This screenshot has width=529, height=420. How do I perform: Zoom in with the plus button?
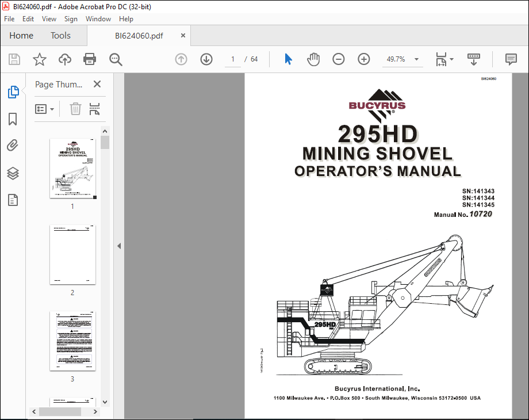click(363, 59)
